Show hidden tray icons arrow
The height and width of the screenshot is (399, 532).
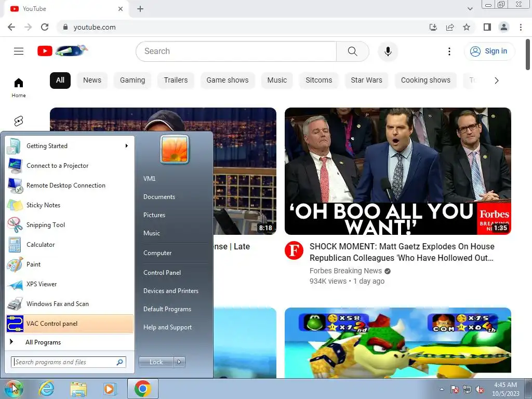[x=442, y=389]
